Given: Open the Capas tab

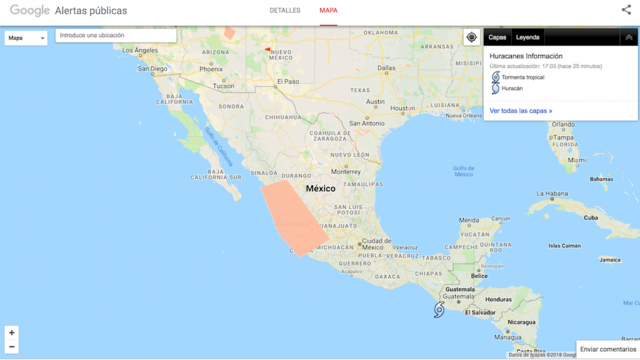Looking at the screenshot, I should click(497, 37).
